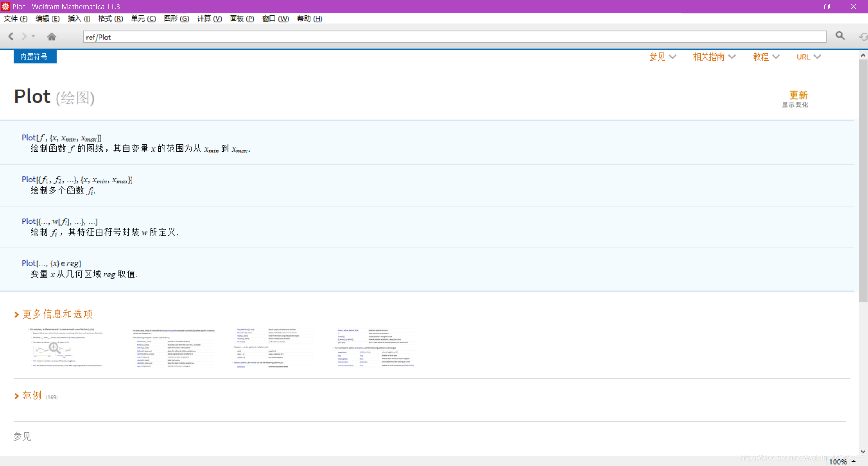Click the 内置符号 badge
This screenshot has height=466, width=868.
pos(35,57)
